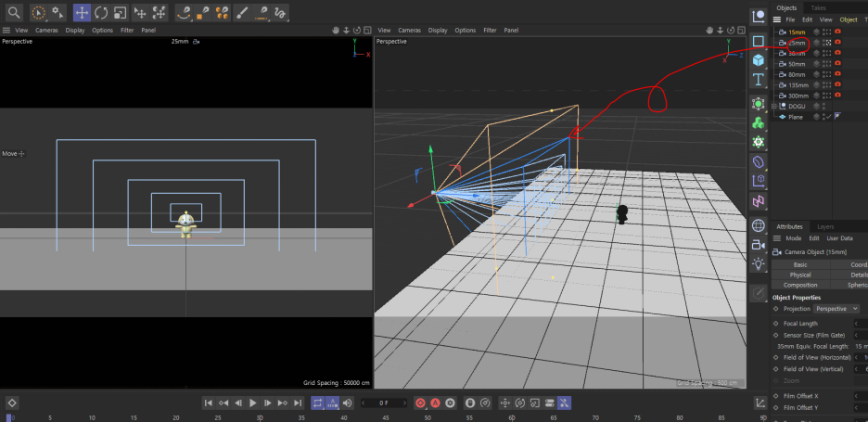Open the Mode menu in Attributes
The width and height of the screenshot is (868, 422).
793,238
